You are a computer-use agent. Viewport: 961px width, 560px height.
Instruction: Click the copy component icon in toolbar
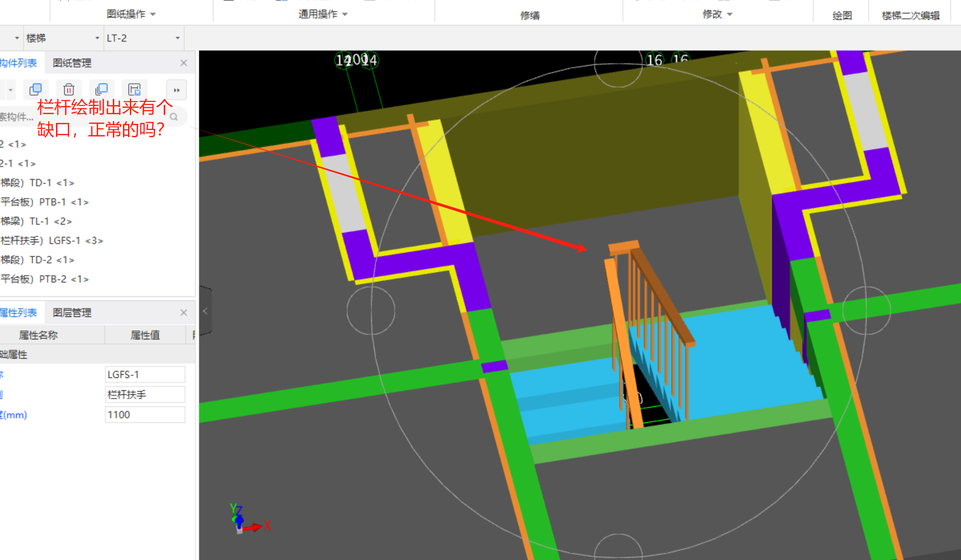[35, 89]
